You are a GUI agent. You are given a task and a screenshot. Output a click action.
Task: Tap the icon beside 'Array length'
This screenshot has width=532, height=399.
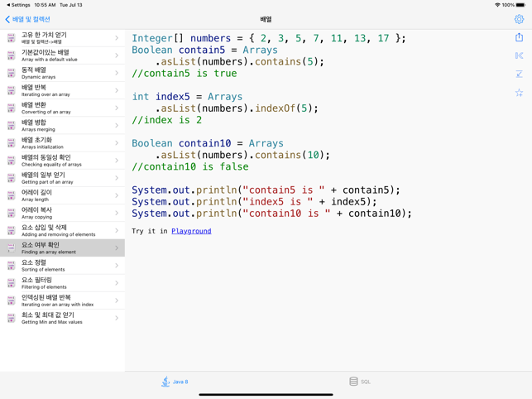tap(12, 195)
